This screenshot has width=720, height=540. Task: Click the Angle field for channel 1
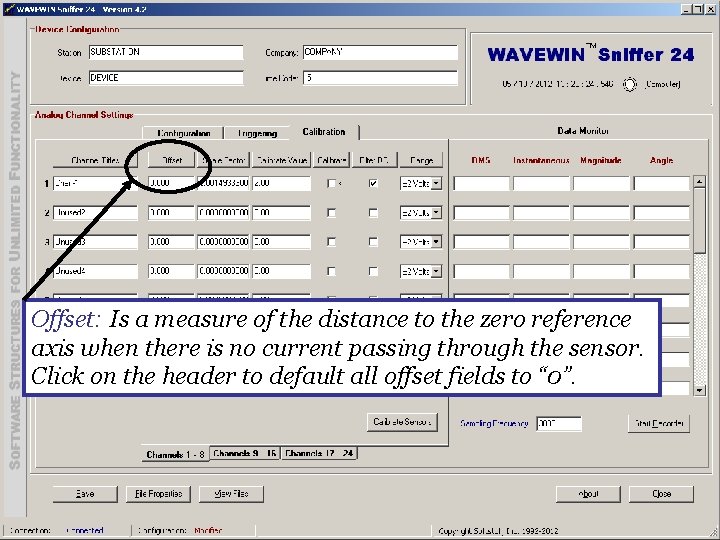(x=661, y=183)
